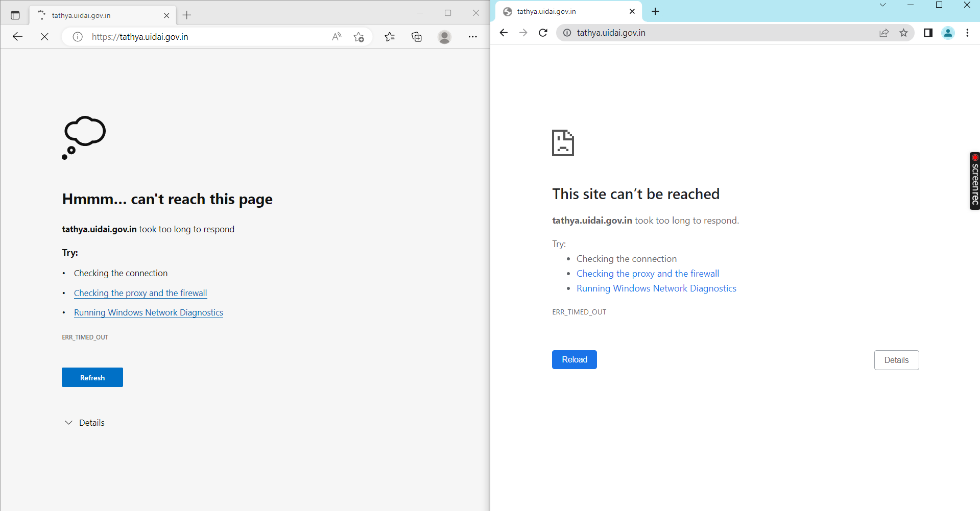Open Edge Collections panel
980x511 pixels.
coord(417,37)
